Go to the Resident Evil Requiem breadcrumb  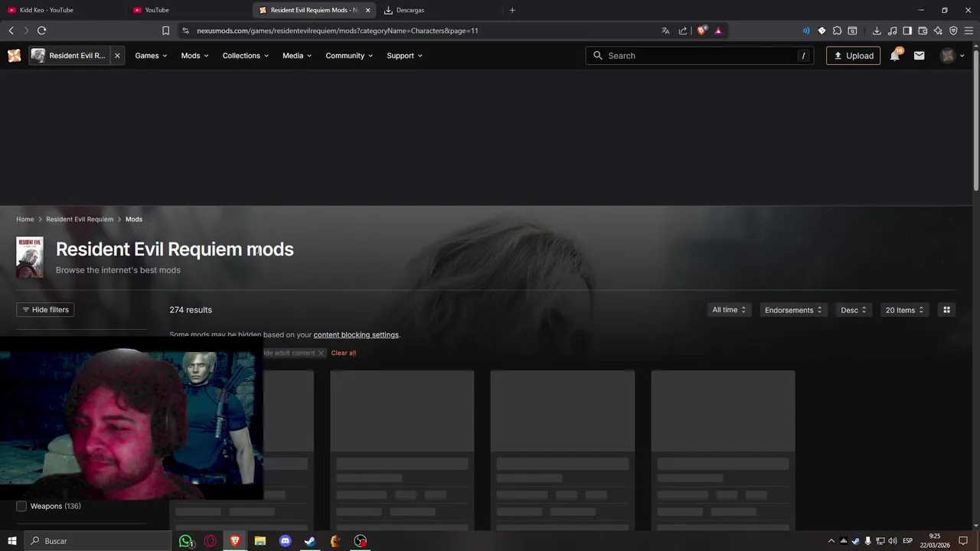click(x=80, y=219)
